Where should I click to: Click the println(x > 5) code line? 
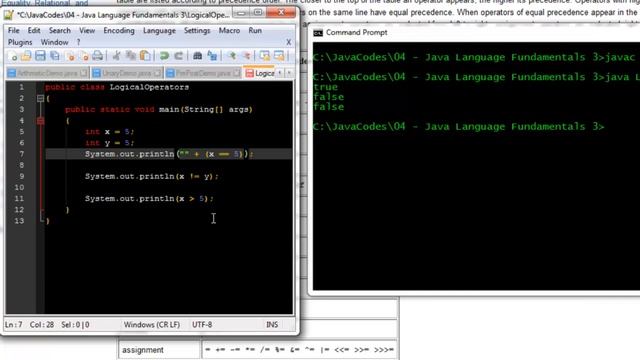[x=149, y=199]
